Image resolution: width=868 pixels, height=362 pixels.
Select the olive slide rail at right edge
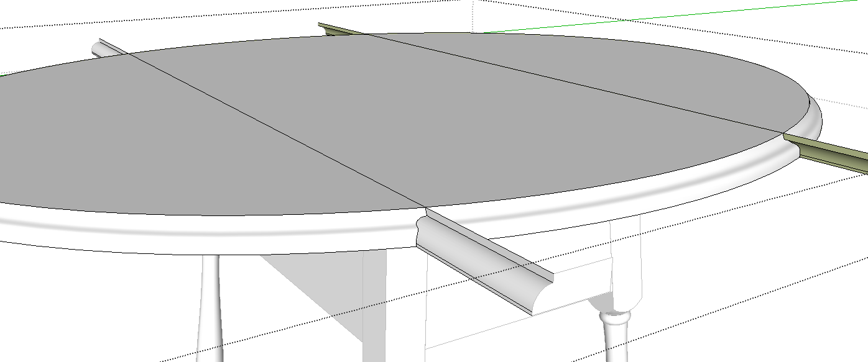click(827, 153)
